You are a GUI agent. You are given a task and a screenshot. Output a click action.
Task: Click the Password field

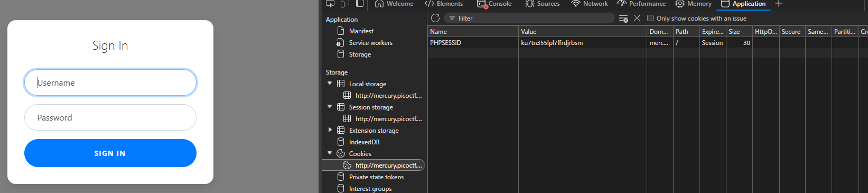click(110, 117)
